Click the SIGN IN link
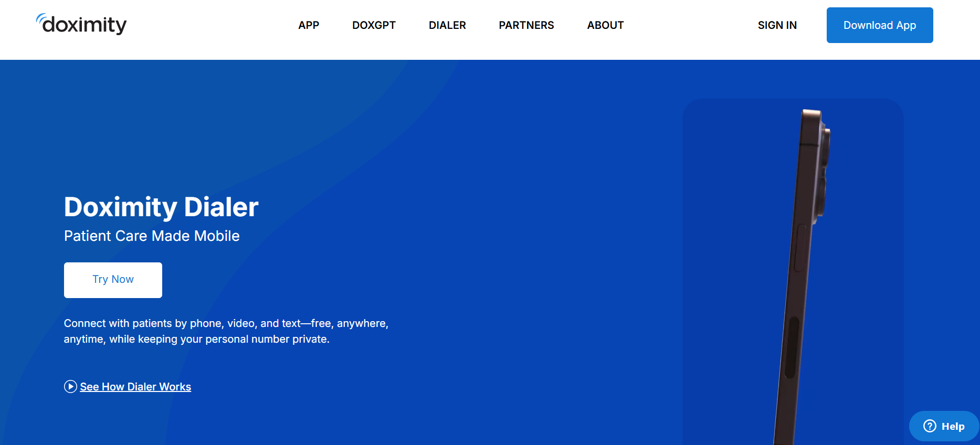980x445 pixels. 777,25
